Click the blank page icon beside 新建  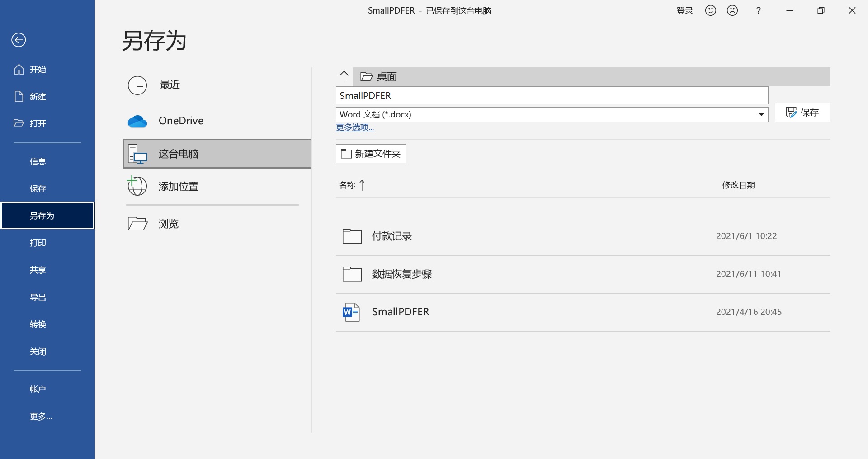[19, 96]
